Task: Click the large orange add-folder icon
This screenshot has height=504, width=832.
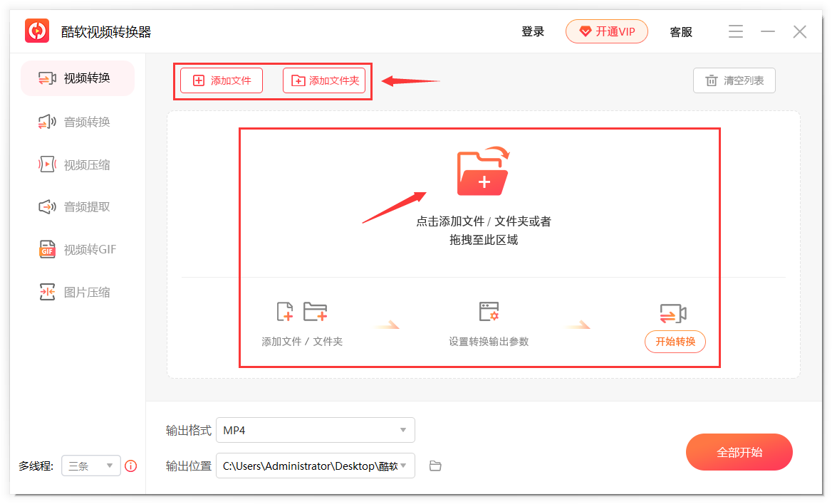Action: point(484,171)
